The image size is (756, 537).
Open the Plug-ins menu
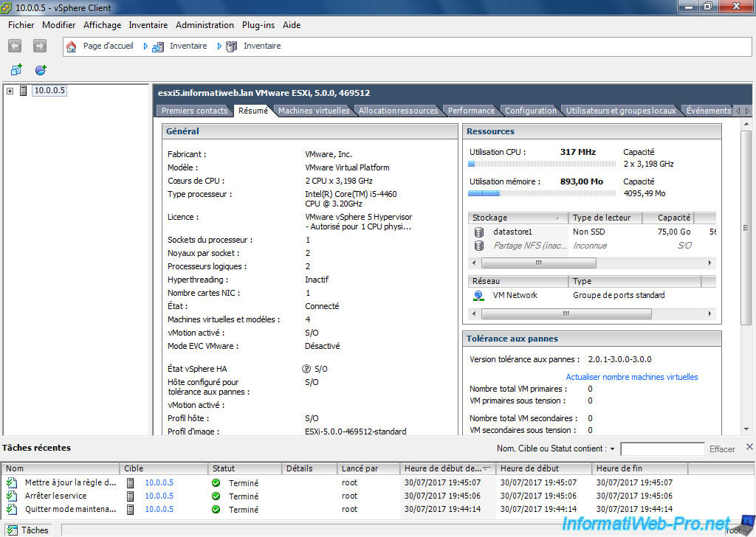(x=258, y=25)
